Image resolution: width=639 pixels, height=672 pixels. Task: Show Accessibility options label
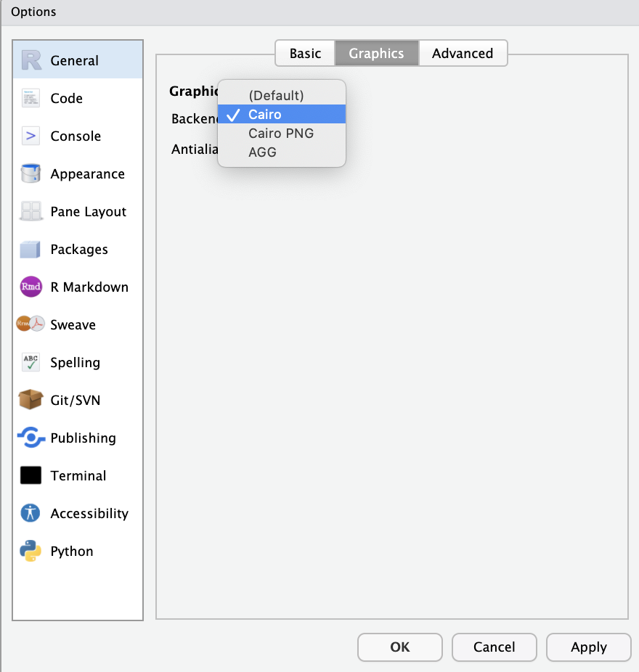(x=89, y=513)
